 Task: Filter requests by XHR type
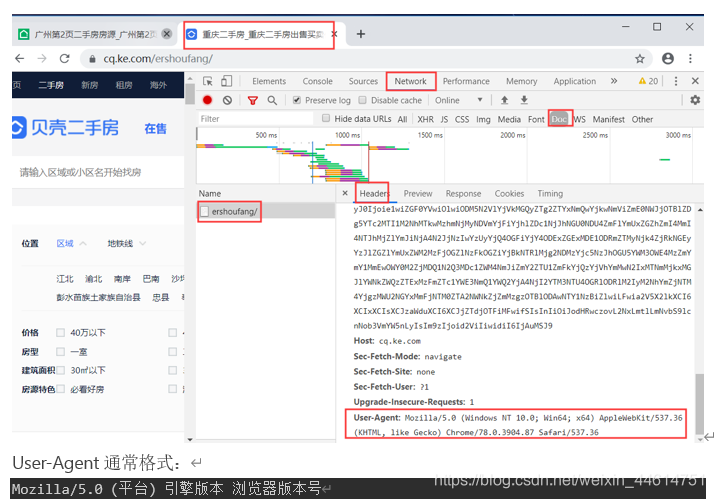(425, 119)
